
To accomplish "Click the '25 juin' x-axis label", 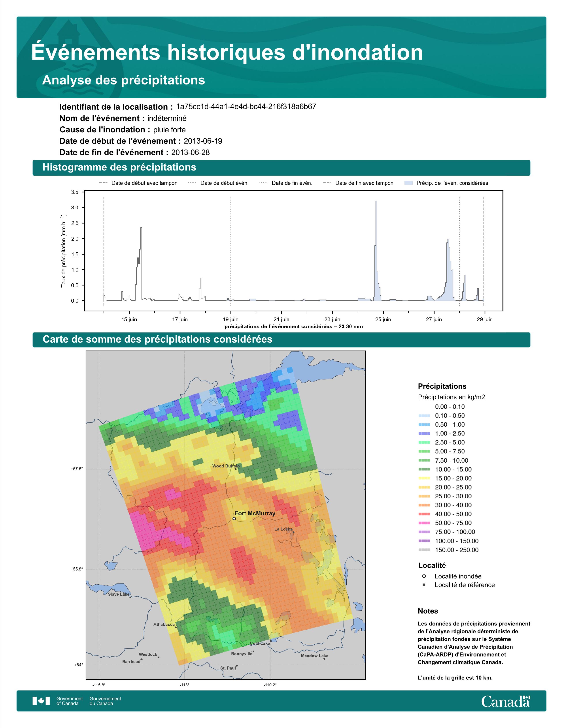I will [383, 319].
